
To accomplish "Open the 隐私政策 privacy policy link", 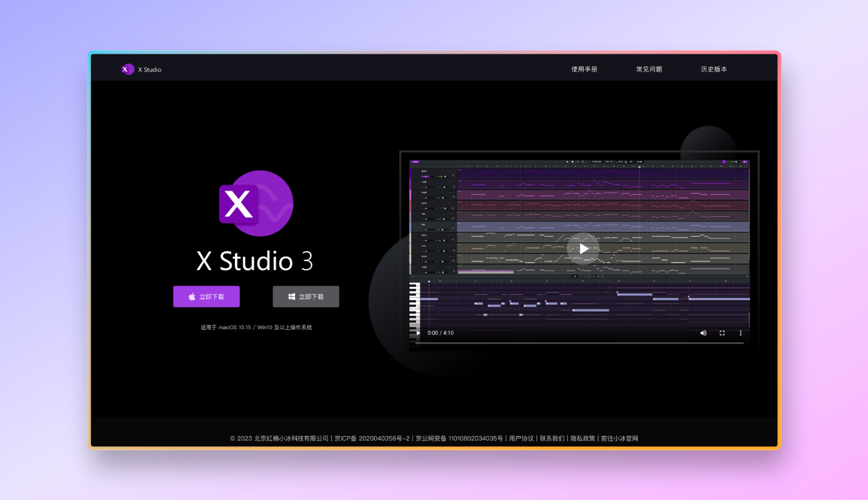I will pos(583,438).
